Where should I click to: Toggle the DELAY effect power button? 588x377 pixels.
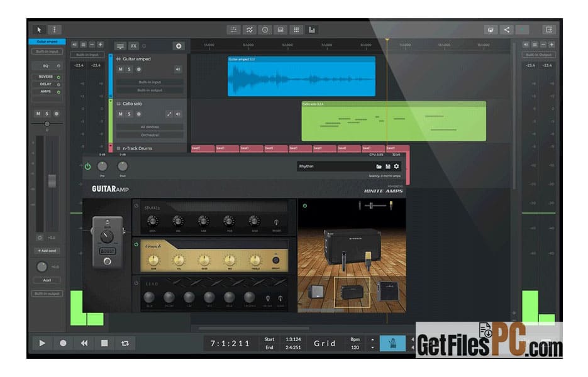pos(58,84)
